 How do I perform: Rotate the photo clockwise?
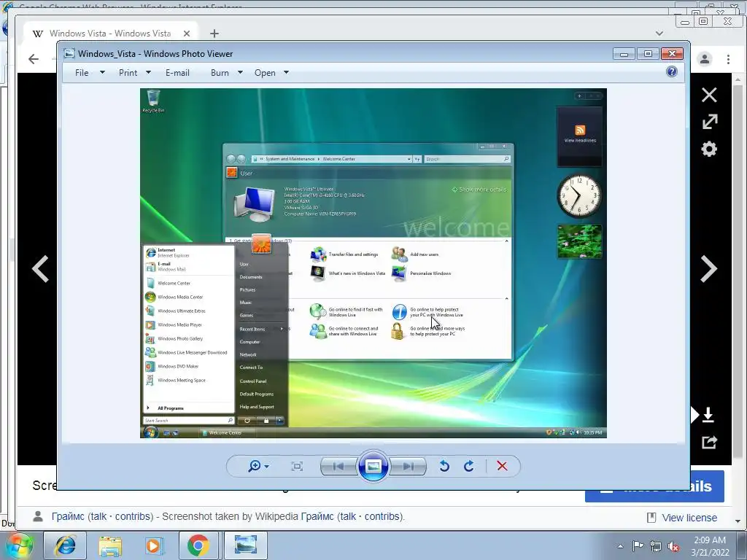coord(469,466)
